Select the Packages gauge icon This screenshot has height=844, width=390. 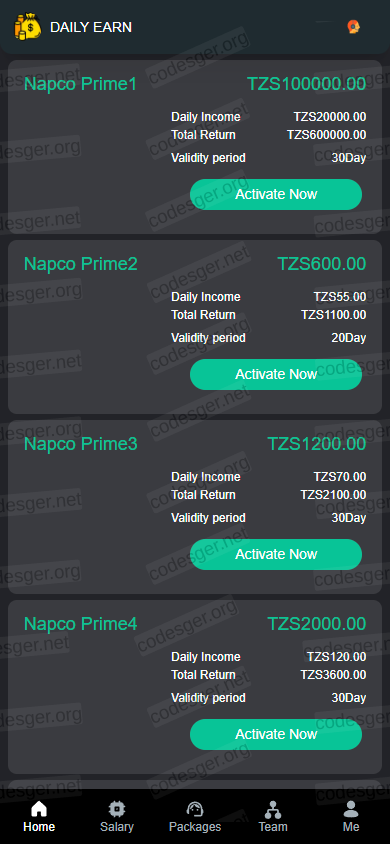[x=195, y=808]
